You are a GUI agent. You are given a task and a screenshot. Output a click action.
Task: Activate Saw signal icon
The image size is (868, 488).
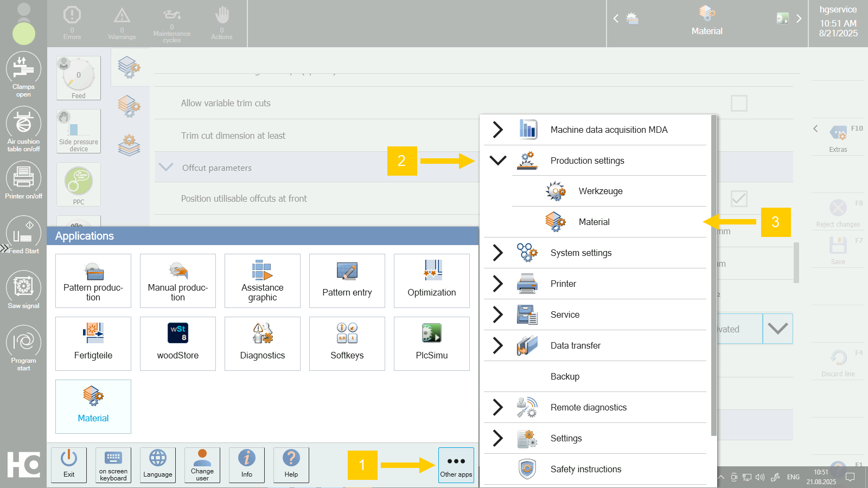coord(23,291)
